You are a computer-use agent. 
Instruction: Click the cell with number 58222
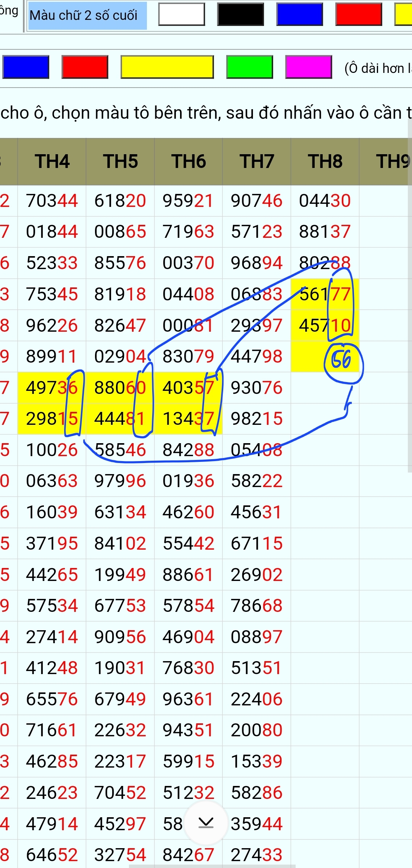point(256,481)
